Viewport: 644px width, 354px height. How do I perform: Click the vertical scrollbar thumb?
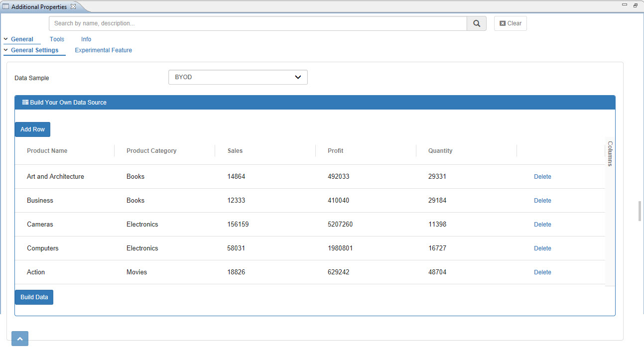point(640,211)
